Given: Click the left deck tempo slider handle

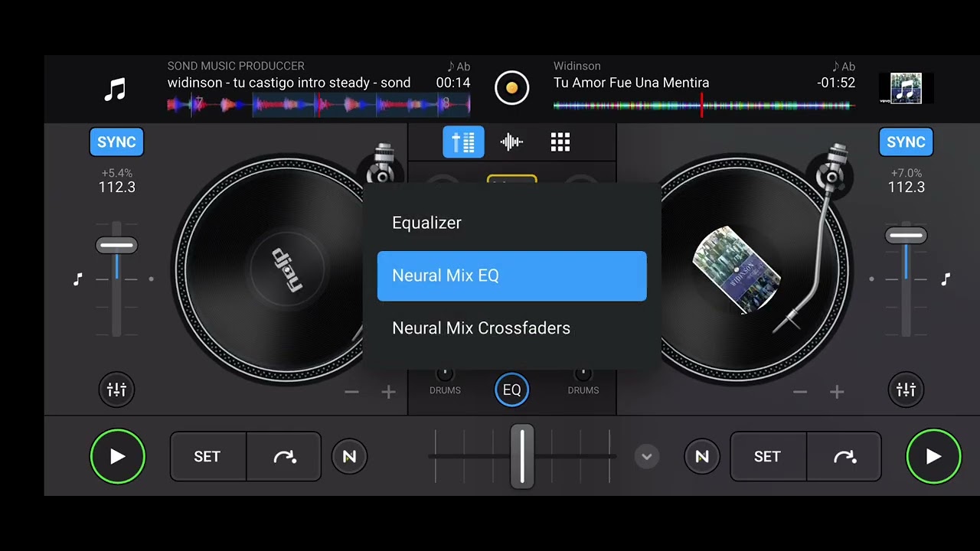Looking at the screenshot, I should (116, 246).
